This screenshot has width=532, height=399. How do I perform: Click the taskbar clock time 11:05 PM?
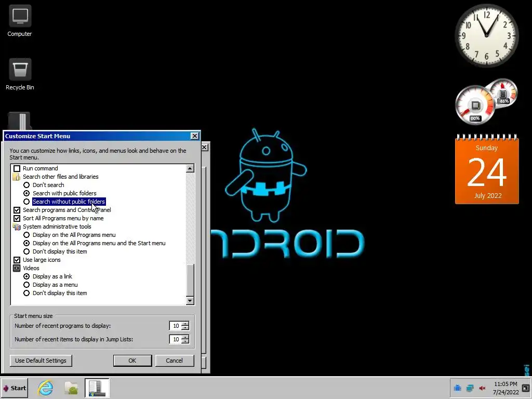[506, 384]
